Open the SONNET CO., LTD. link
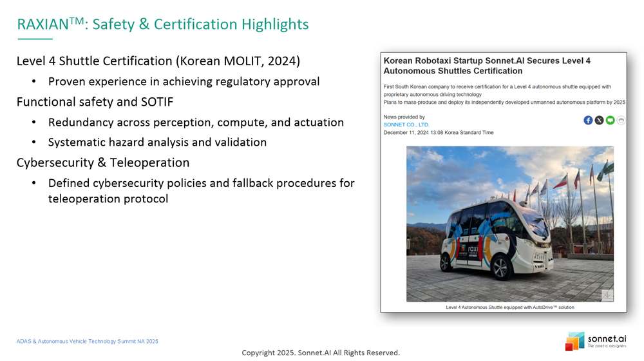644x361 pixels. pos(406,124)
